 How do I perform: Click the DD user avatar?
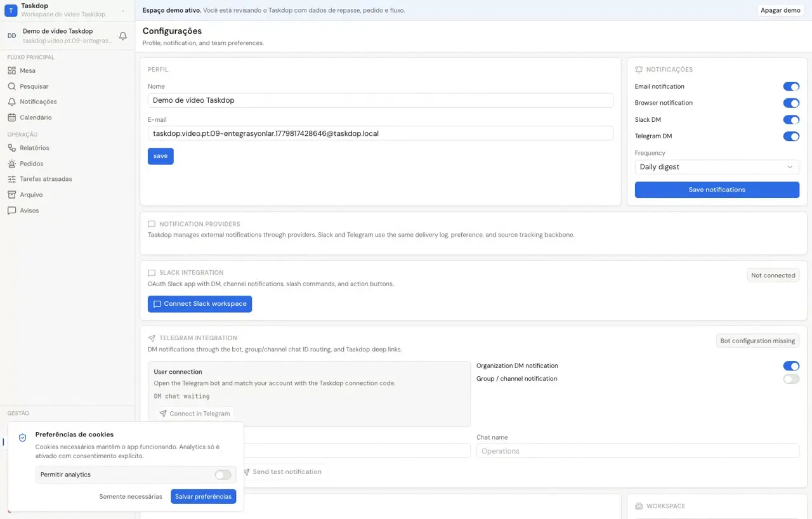(x=11, y=36)
